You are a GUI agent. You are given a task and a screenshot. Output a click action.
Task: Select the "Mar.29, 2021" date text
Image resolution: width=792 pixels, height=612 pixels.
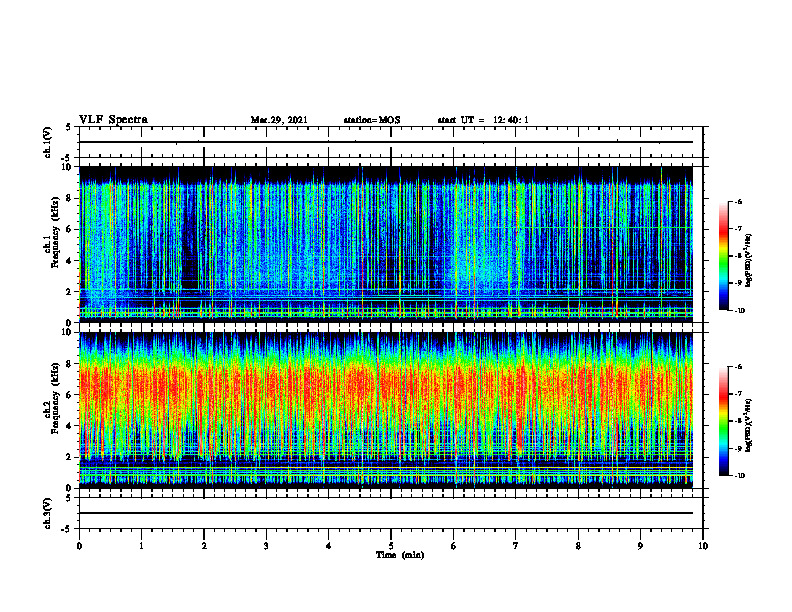(x=279, y=120)
